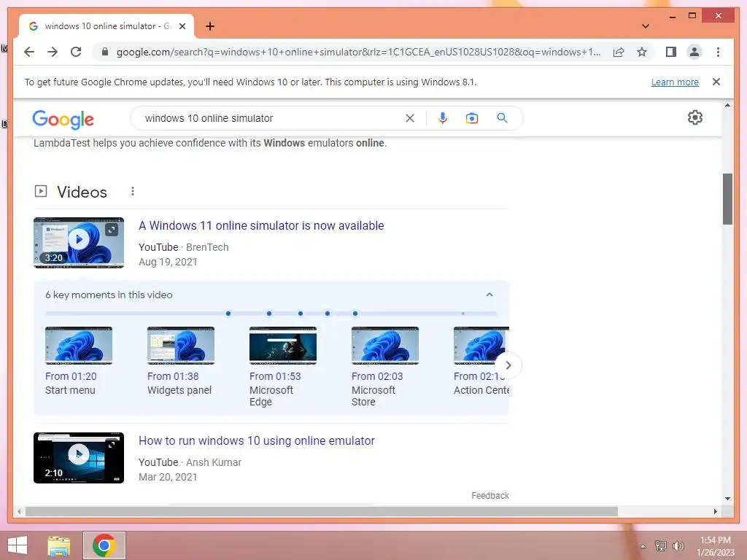Open Videos section more options

coord(133,191)
